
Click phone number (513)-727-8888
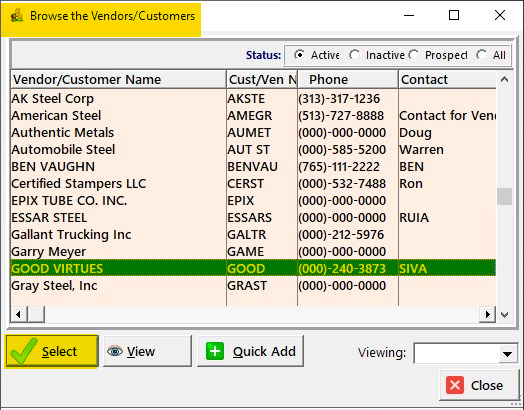pos(341,116)
